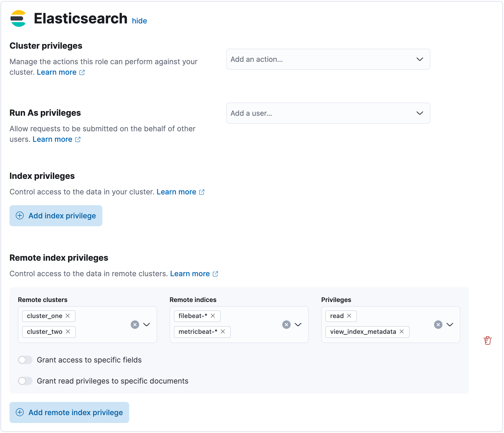Remove the cluster_one remote cluster tag
The width and height of the screenshot is (504, 433).
[x=68, y=316]
